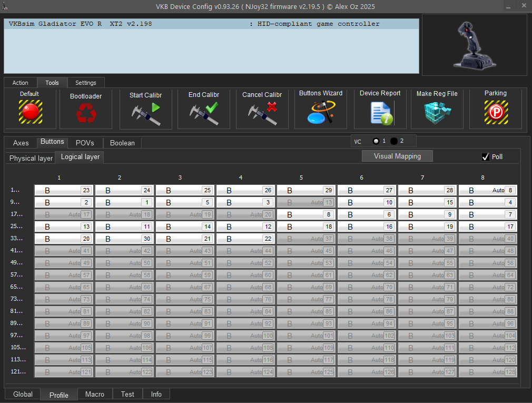Click the button cell mapped to 1

(x=124, y=202)
